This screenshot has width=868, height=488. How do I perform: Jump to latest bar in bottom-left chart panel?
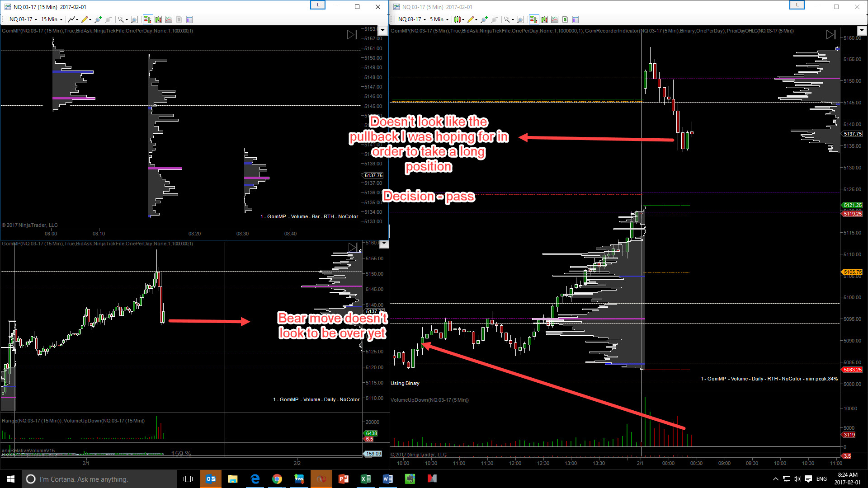tap(353, 247)
